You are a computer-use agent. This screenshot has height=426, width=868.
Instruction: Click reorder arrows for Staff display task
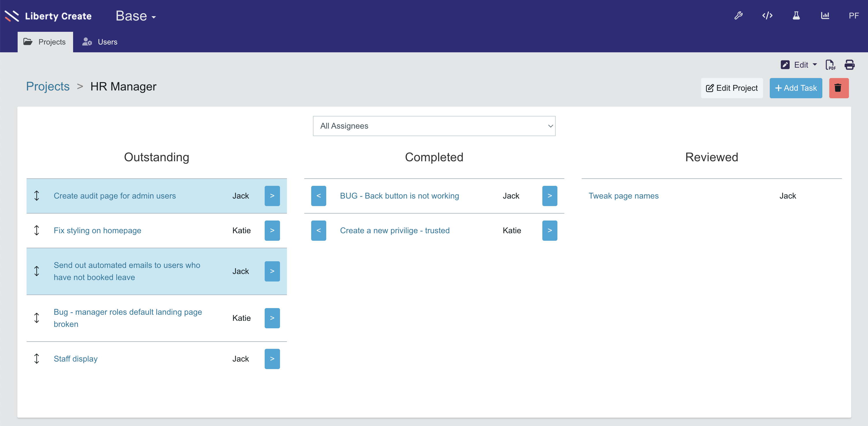[x=37, y=359]
